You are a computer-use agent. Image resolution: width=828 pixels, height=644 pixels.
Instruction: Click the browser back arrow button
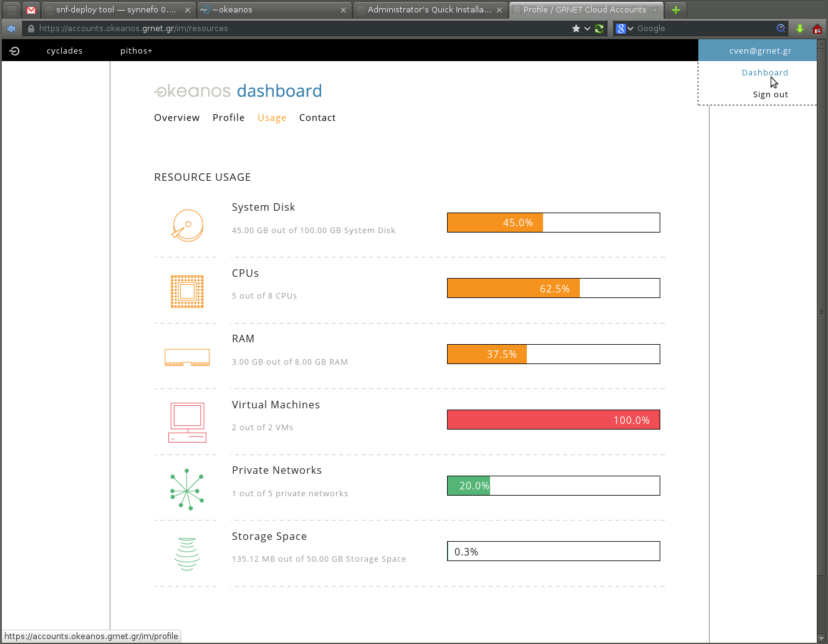11,28
